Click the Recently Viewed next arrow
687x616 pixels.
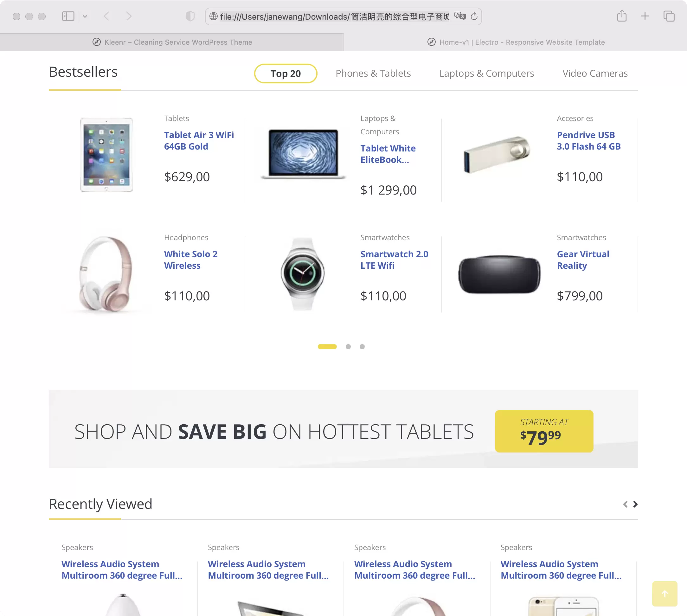tap(635, 504)
